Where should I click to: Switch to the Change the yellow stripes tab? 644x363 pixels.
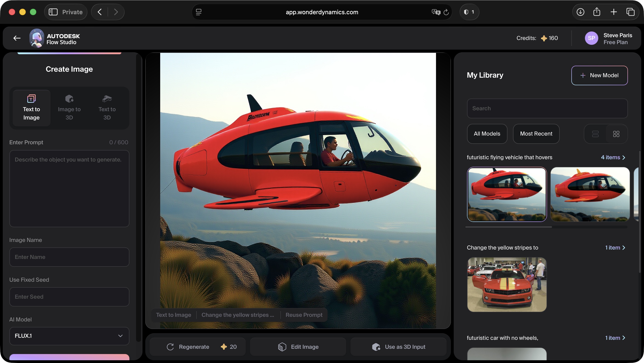click(x=237, y=315)
